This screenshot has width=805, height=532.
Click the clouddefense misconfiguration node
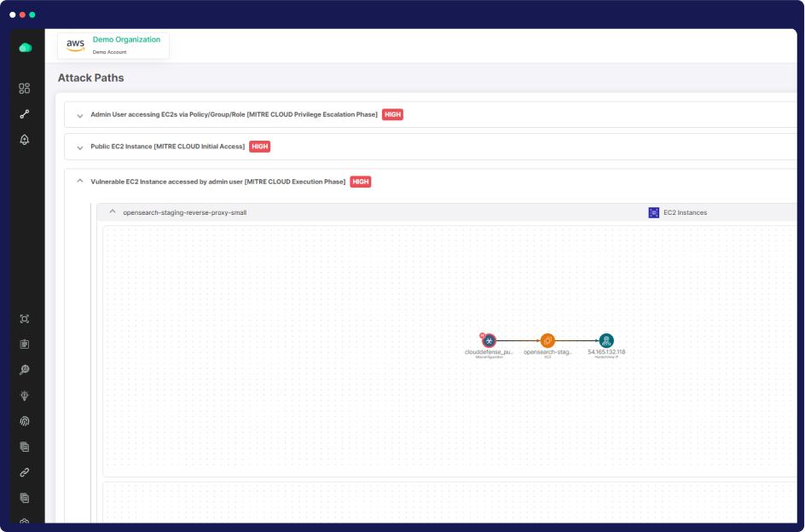[x=489, y=341]
